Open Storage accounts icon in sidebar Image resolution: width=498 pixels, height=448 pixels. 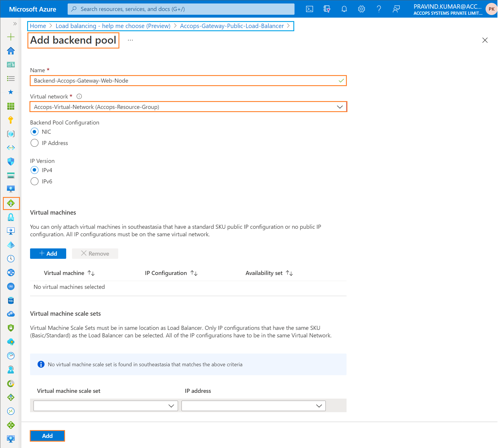tap(11, 175)
